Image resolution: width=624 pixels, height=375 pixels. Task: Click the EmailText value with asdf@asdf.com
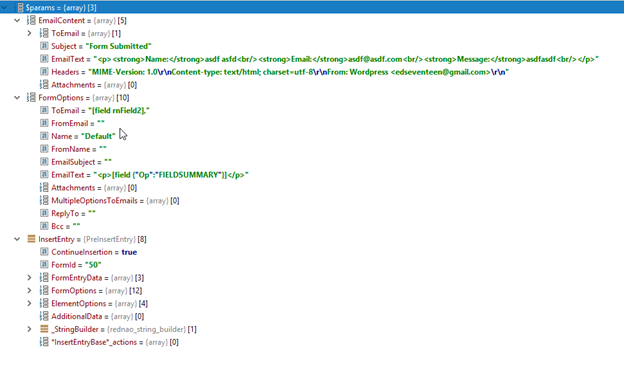[346, 59]
